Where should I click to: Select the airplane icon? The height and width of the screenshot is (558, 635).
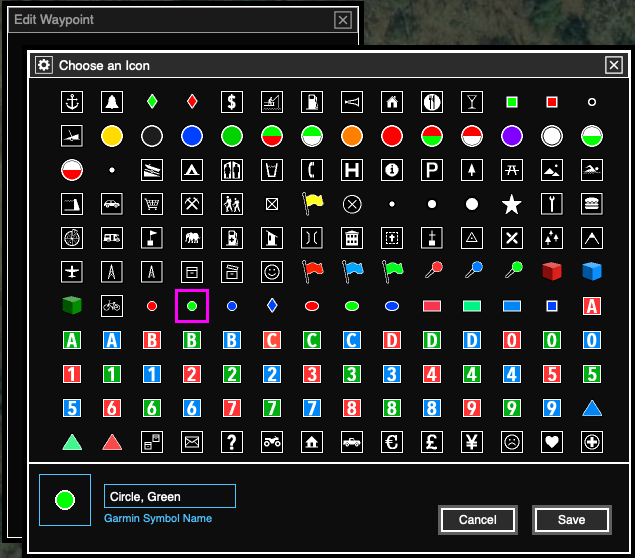(x=72, y=272)
